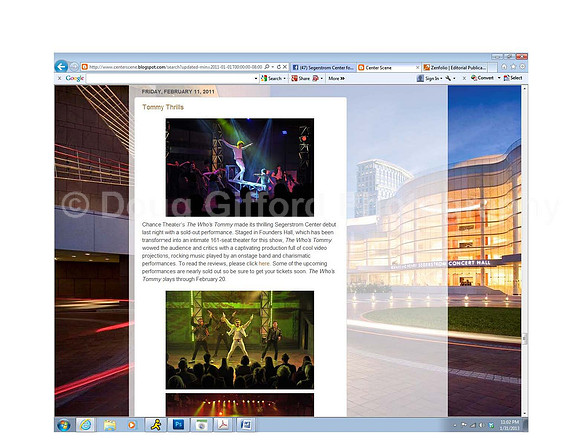Click the Convert button on PDF toolbar

482,78
